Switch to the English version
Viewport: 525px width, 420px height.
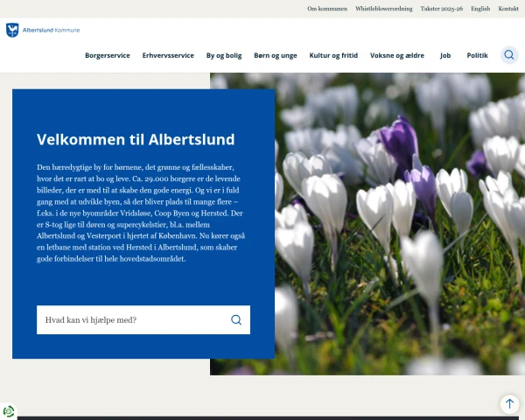[480, 9]
